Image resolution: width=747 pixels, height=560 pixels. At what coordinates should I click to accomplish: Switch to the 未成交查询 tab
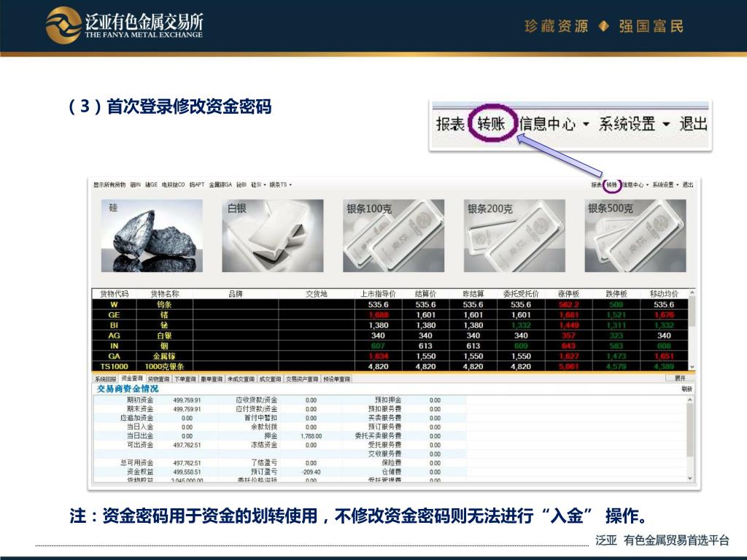[241, 379]
